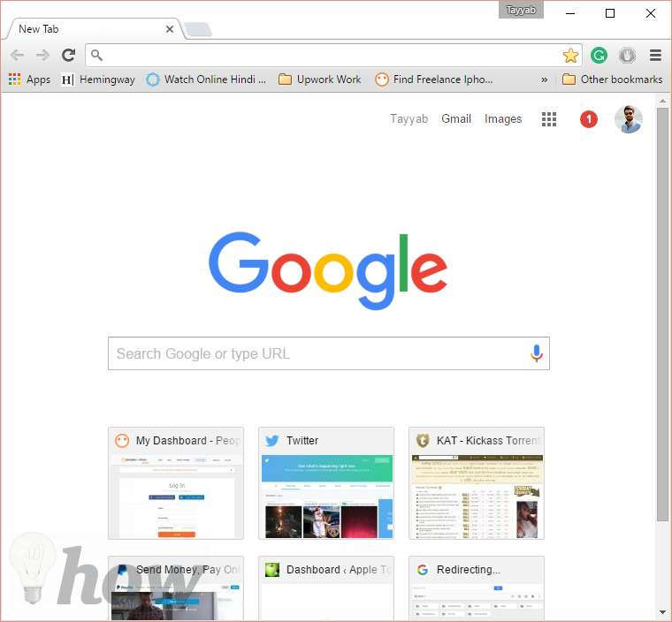The width and height of the screenshot is (672, 622).
Task: Open the Dashboard Apple thumbnail
Action: (326, 588)
